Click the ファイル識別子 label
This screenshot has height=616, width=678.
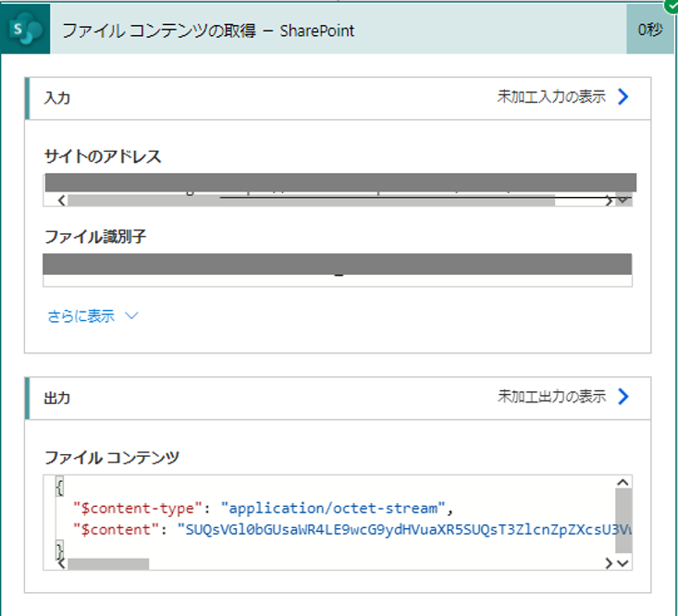coord(95,237)
